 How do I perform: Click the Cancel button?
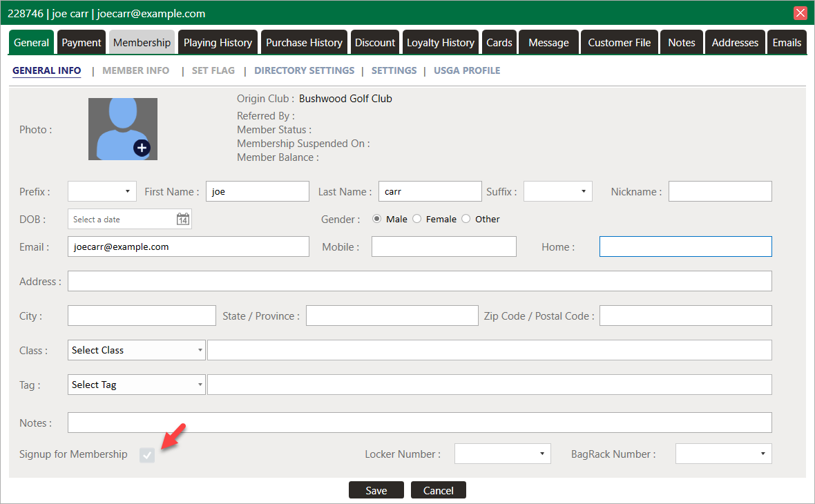coord(438,490)
